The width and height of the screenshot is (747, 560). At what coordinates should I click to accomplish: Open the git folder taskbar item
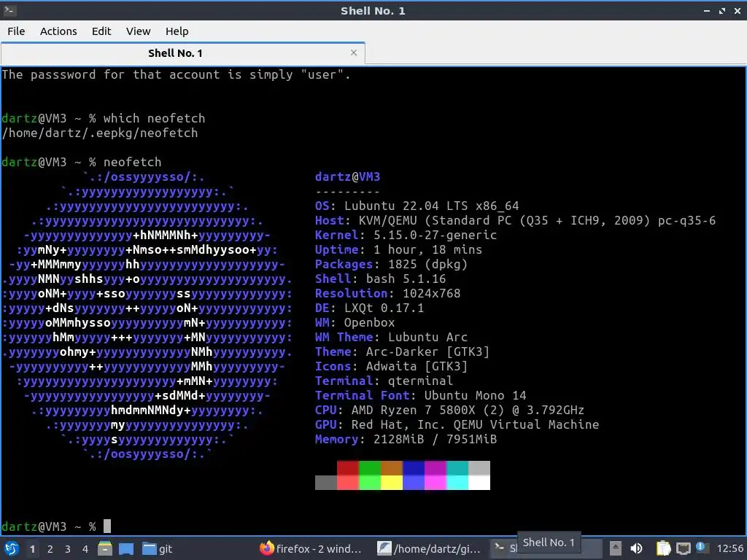pyautogui.click(x=158, y=548)
